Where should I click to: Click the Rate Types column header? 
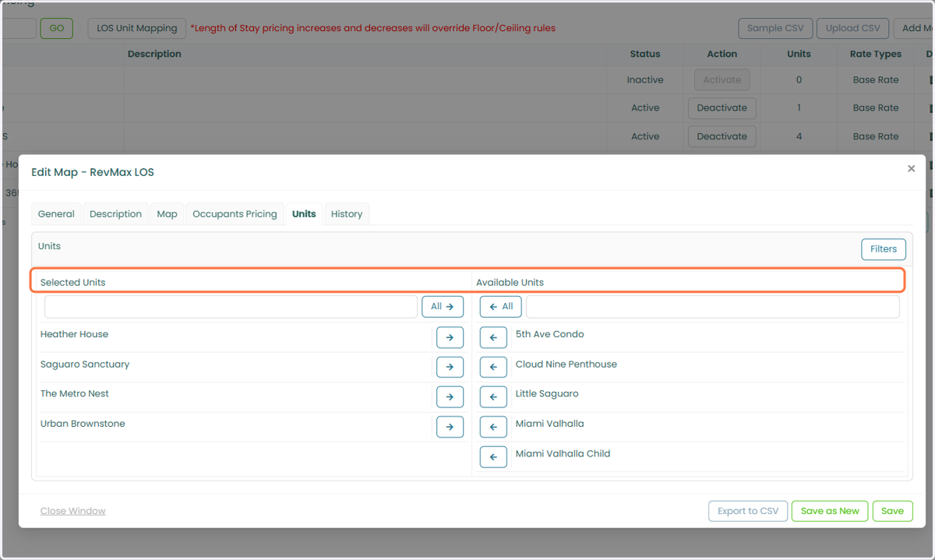876,55
